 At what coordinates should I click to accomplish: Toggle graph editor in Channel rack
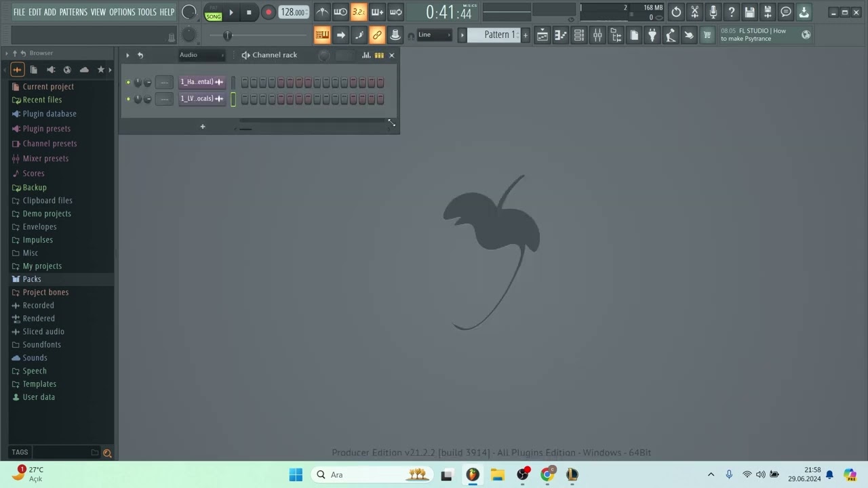pyautogui.click(x=366, y=56)
